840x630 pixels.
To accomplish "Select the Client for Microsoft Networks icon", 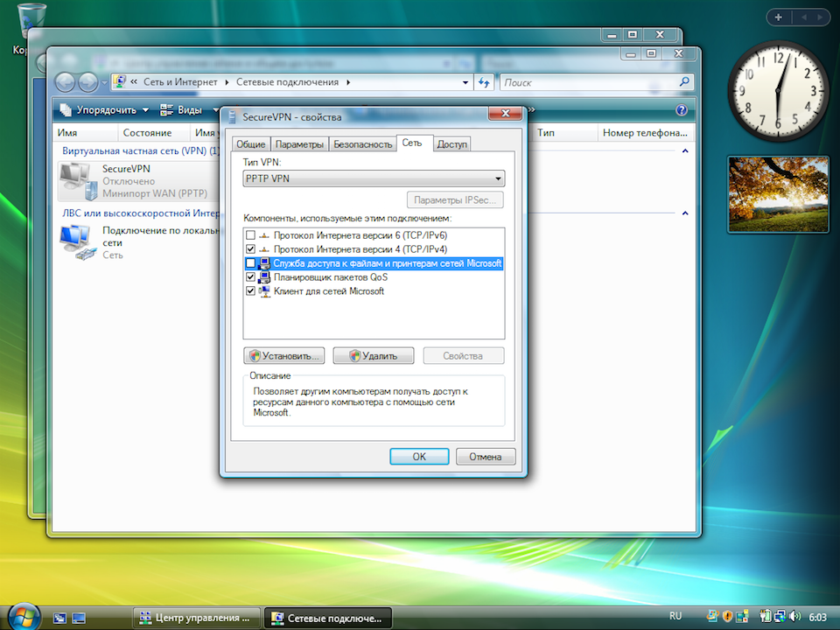I will pyautogui.click(x=264, y=290).
